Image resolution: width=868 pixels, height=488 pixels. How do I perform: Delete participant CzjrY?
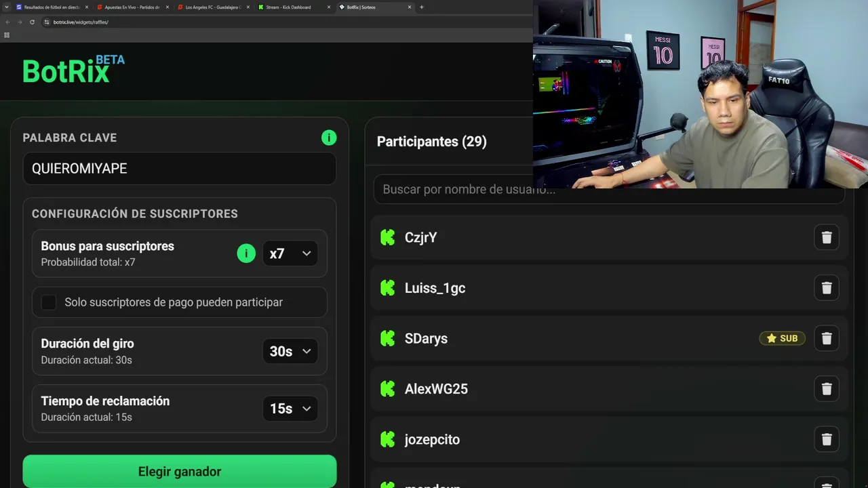click(x=827, y=237)
